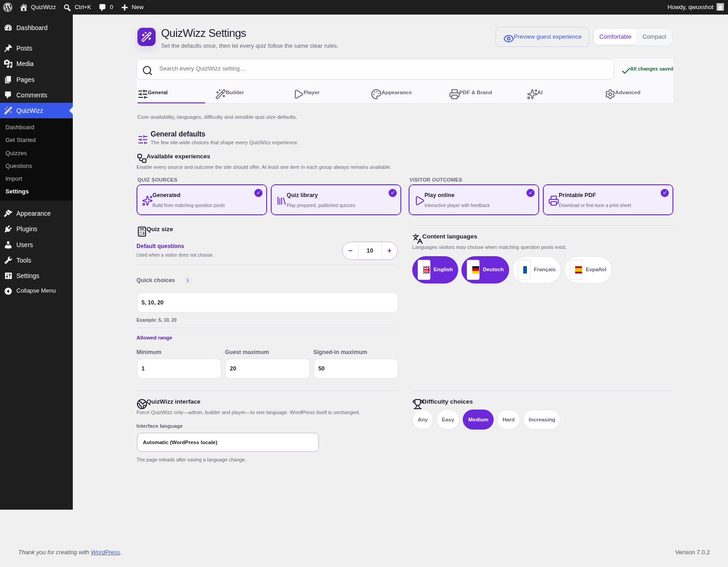This screenshot has height=567, width=728.
Task: Select Comfortable density mode
Action: tap(615, 37)
